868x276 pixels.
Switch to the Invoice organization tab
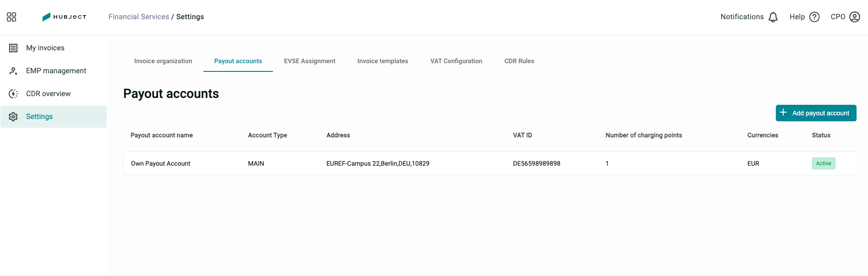(163, 61)
